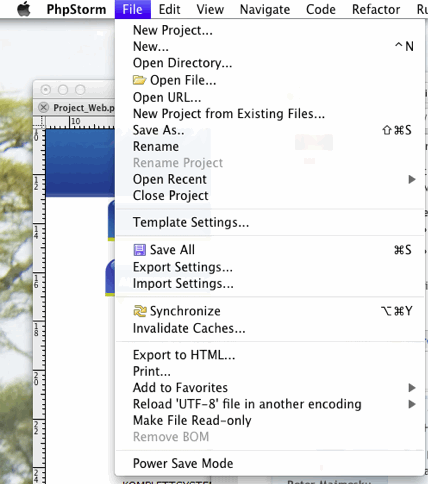Click the Synchronize arrows icon
The image size is (428, 484).
tap(140, 311)
